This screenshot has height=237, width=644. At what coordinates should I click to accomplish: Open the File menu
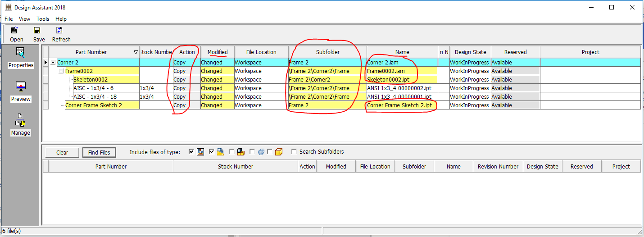(x=9, y=19)
